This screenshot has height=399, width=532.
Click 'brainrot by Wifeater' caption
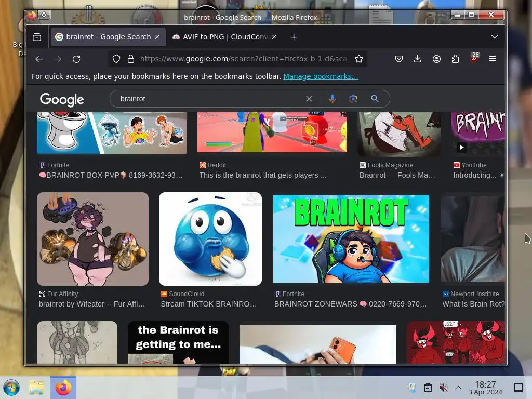(92, 304)
